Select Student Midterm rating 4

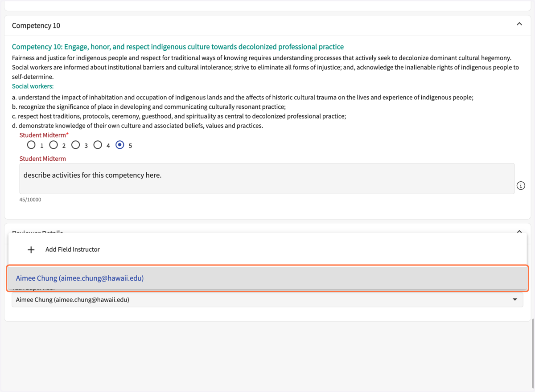pos(98,145)
